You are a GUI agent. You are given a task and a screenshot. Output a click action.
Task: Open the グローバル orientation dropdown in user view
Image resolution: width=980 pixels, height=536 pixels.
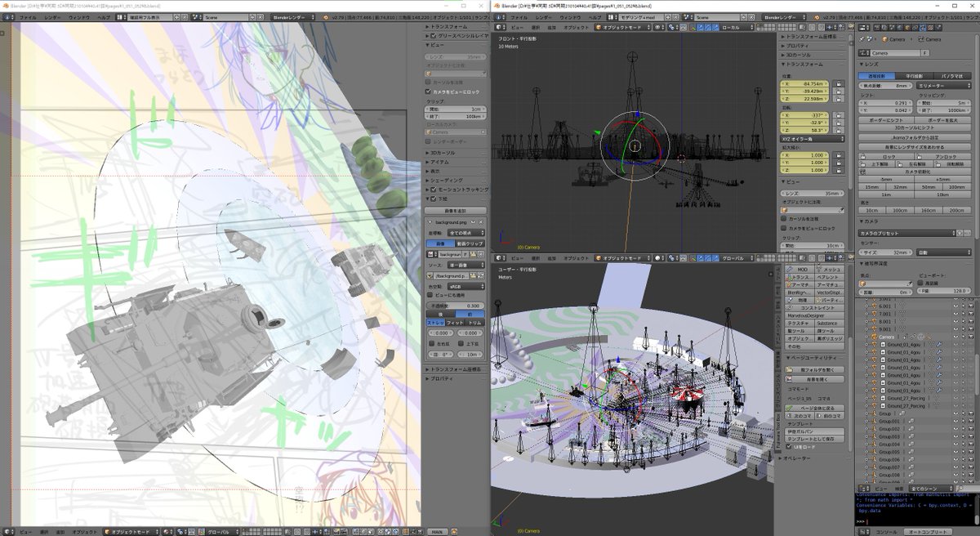click(738, 257)
